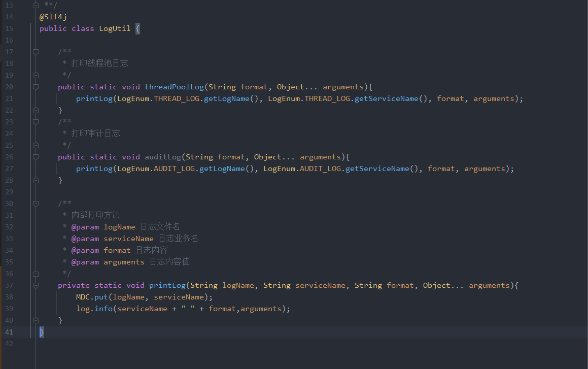588x369 pixels.
Task: Click the fold icon next to line 36
Action: click(x=36, y=273)
